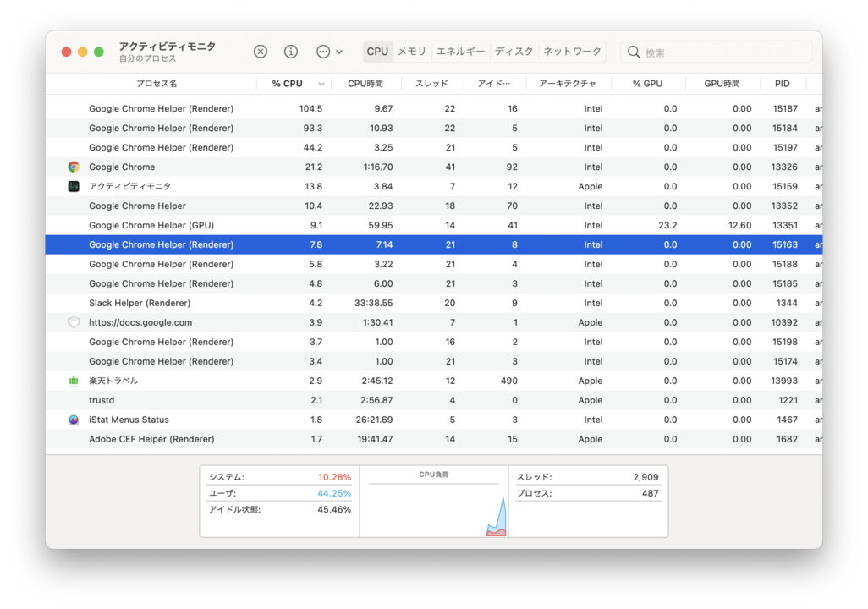Click the ellipsis more-actions toolbar icon
Screen dimensions: 868x609
pos(322,52)
